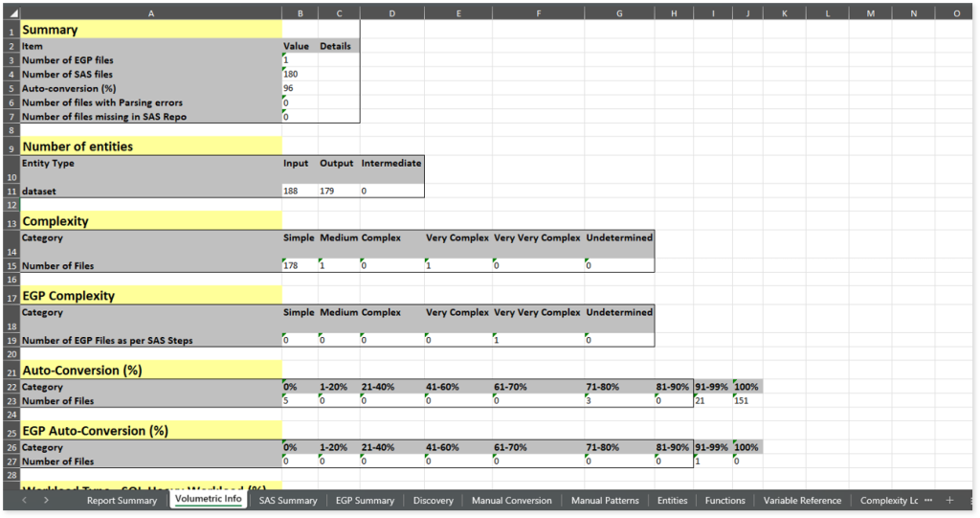The image size is (980, 518).
Task: Click the Number of SAS files value 180
Action: pyautogui.click(x=299, y=74)
